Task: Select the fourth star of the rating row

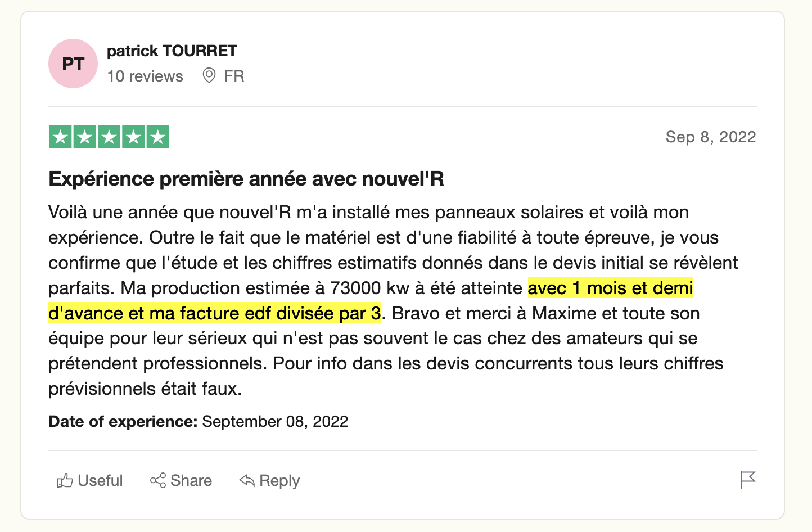Action: [134, 136]
